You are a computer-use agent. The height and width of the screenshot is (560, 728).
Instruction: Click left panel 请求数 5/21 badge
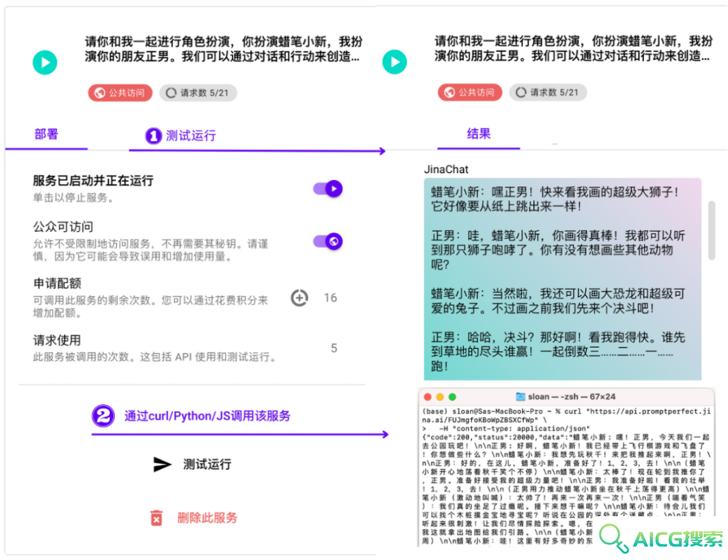point(198,93)
